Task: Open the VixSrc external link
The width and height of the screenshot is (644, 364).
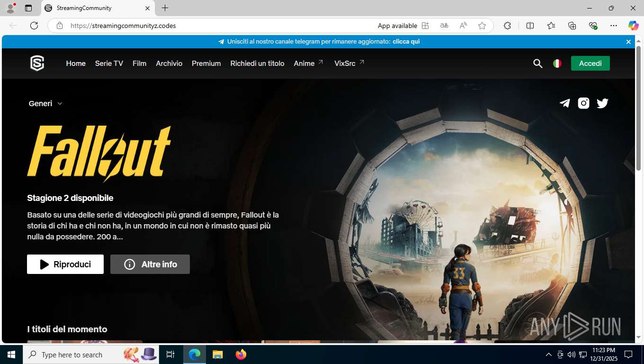Action: click(349, 64)
